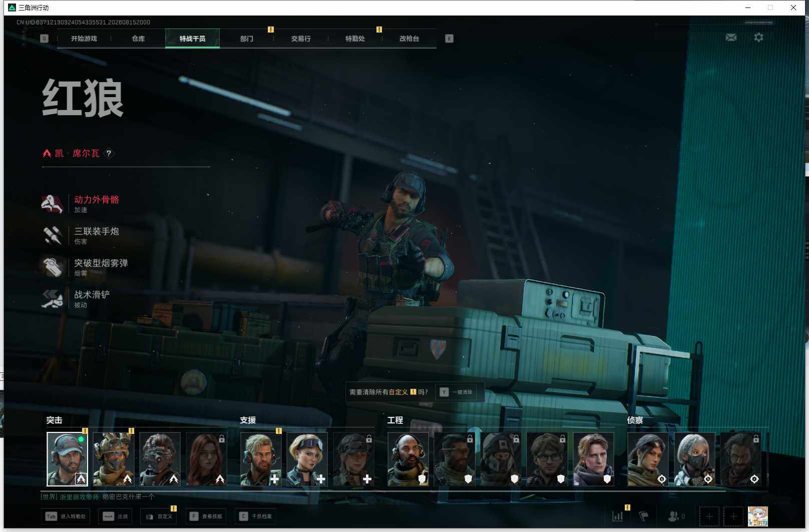Click the 动力外骨骼 skill name
The height and width of the screenshot is (532, 809).
pyautogui.click(x=97, y=200)
